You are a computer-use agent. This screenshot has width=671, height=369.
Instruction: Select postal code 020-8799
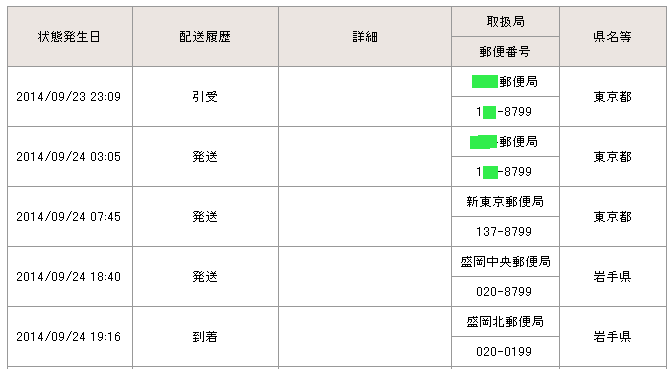click(x=504, y=292)
